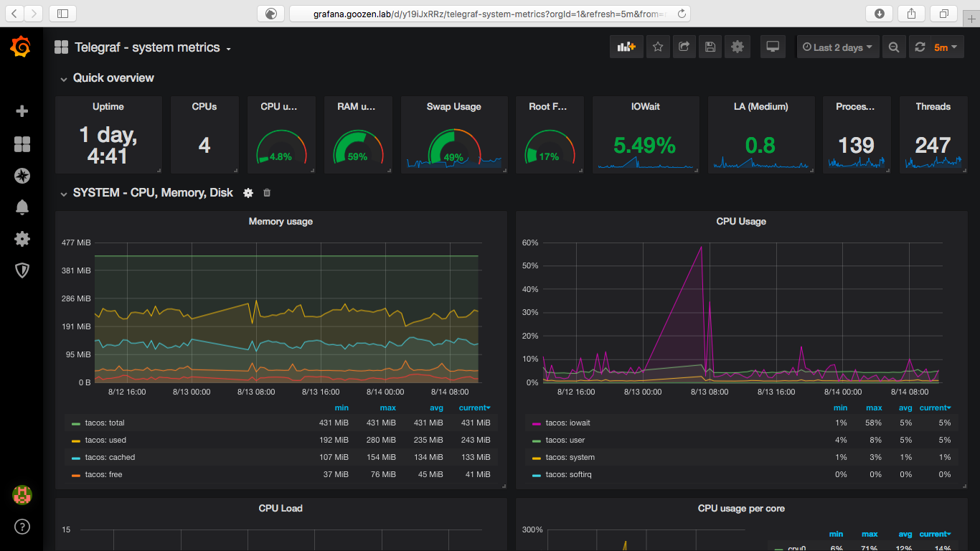Reload the page in address bar
980x551 pixels.
[681, 13]
